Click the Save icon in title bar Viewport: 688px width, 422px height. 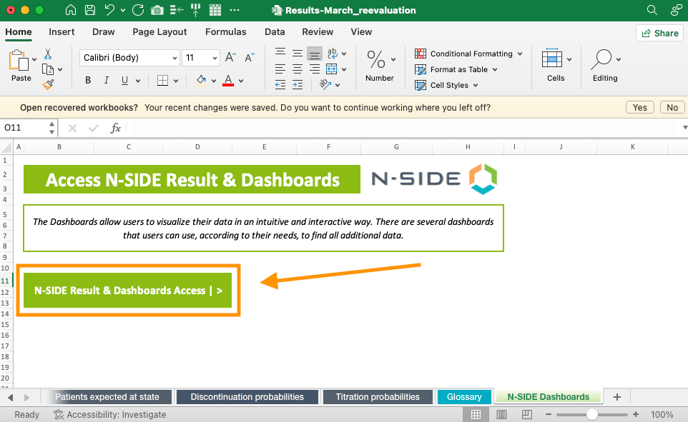(x=90, y=10)
